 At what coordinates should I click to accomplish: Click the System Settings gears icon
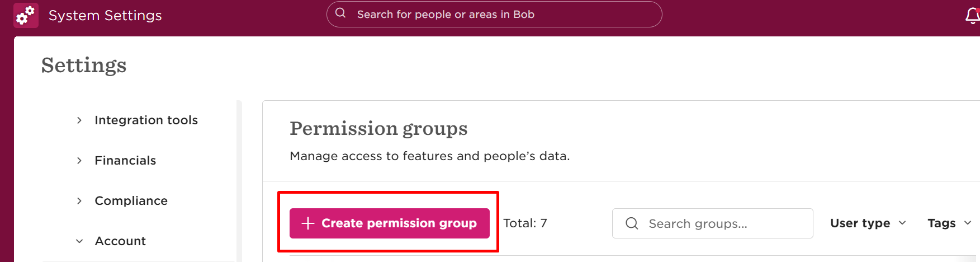(x=26, y=15)
